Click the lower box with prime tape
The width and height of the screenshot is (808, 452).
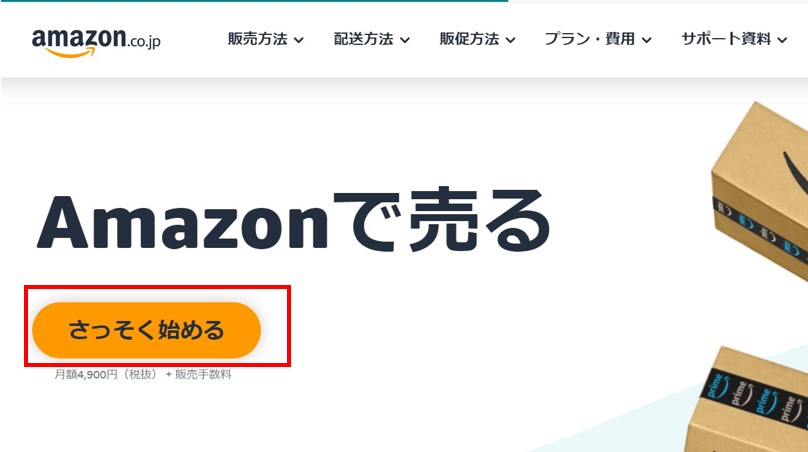748,399
